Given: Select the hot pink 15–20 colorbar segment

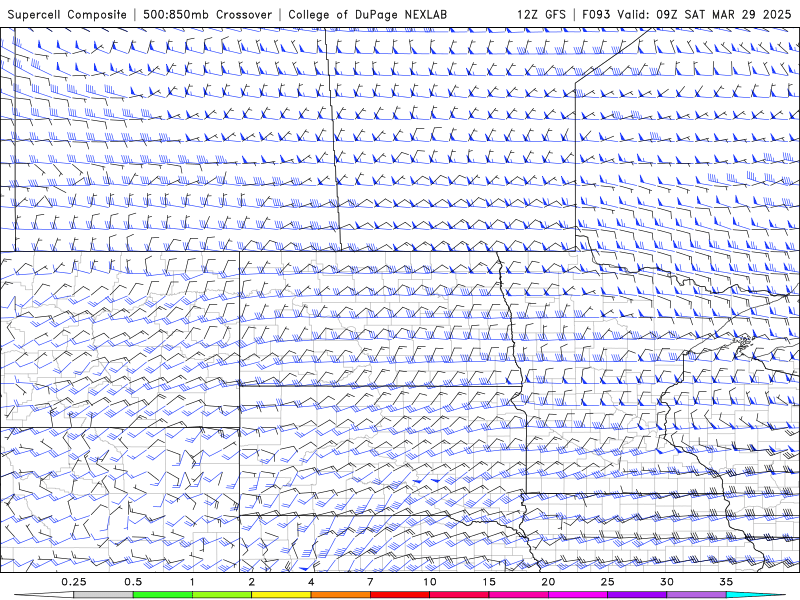Looking at the screenshot, I should (518, 595).
